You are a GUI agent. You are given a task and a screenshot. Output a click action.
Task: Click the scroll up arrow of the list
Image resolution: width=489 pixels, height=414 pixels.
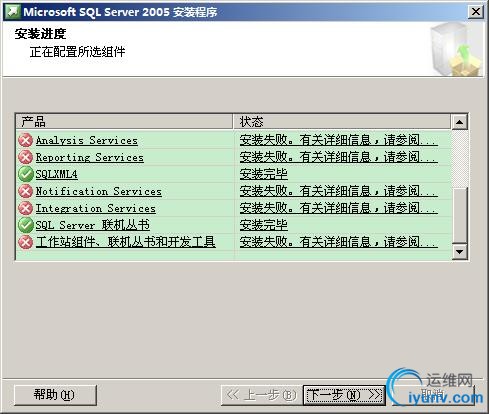coord(460,122)
